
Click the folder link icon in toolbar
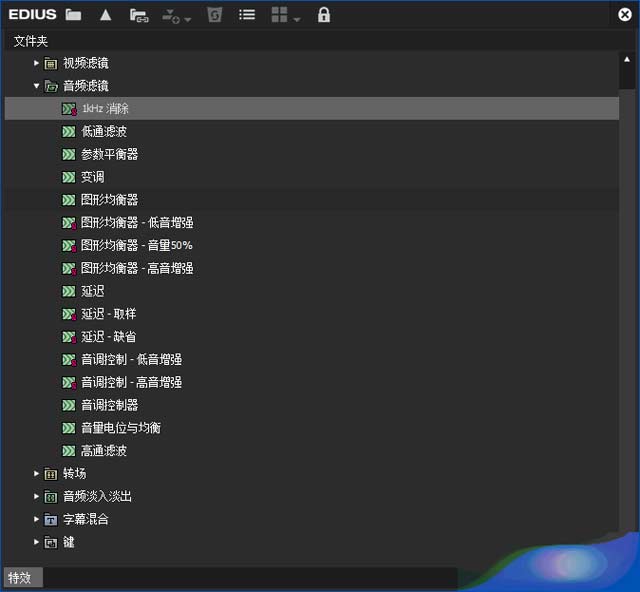coord(139,16)
